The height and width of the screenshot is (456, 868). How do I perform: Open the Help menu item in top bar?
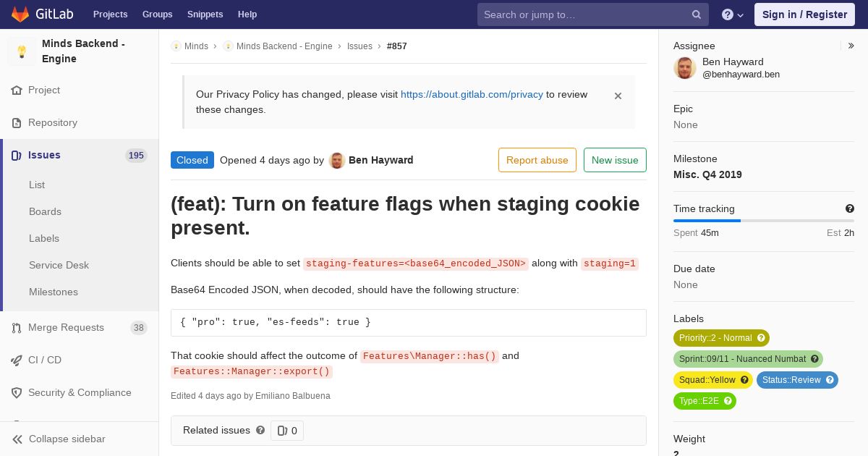247,14
